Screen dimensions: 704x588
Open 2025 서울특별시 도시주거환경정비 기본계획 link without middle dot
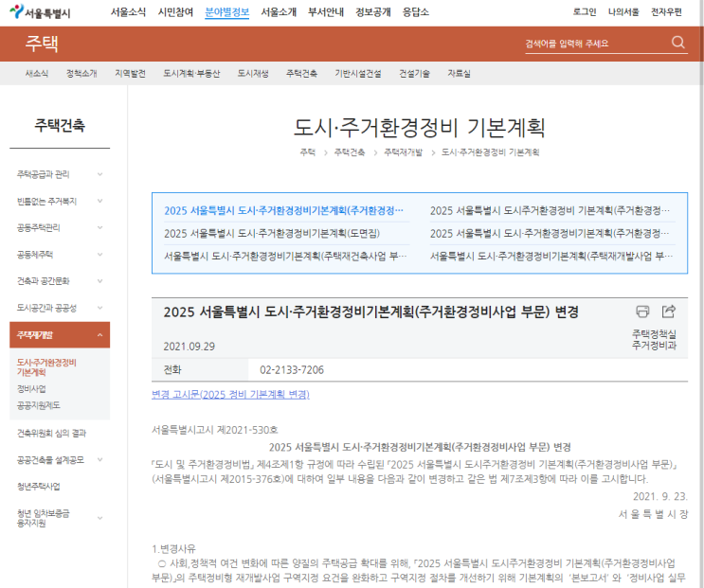click(550, 210)
